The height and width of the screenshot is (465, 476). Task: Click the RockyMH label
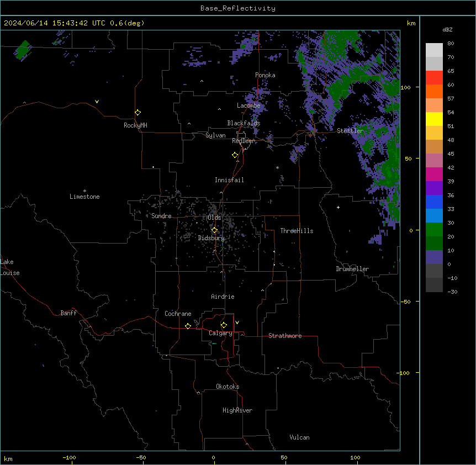click(x=135, y=125)
